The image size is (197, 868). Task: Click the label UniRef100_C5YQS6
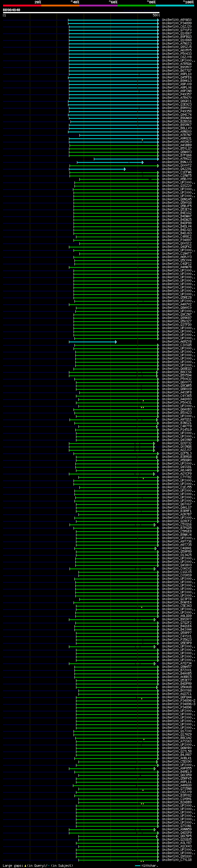click(x=177, y=525)
